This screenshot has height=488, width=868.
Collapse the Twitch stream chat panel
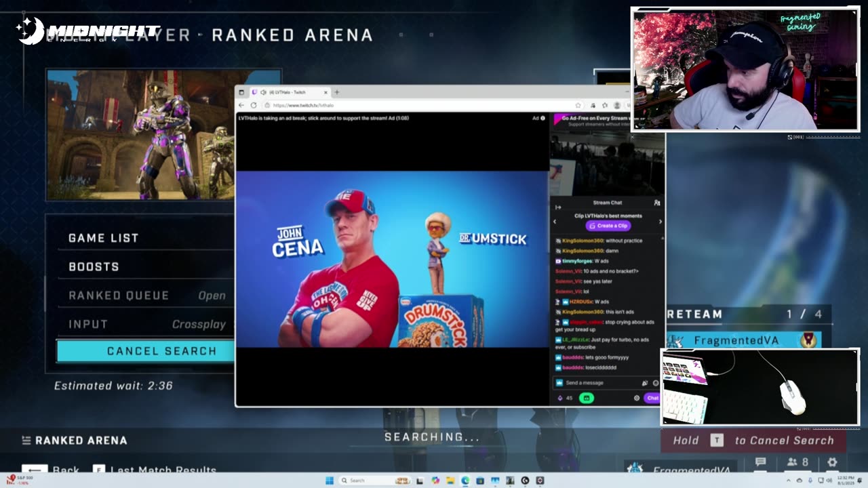[x=558, y=207]
